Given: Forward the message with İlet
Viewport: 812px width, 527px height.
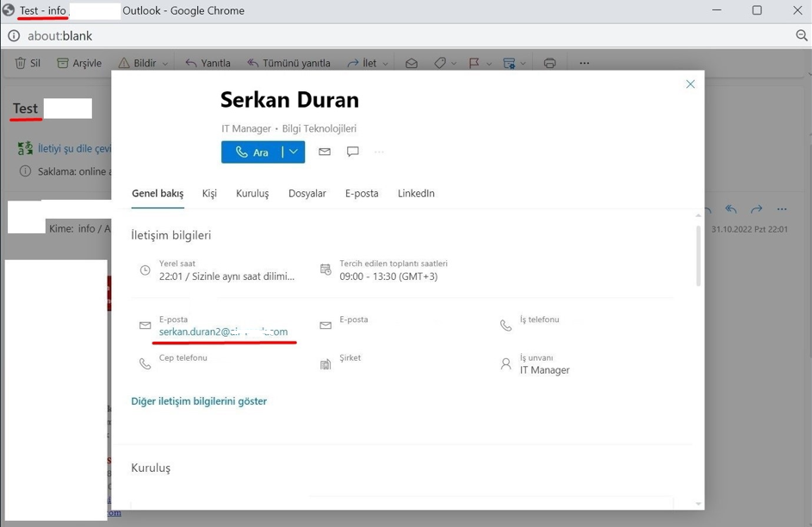Looking at the screenshot, I should pos(362,63).
